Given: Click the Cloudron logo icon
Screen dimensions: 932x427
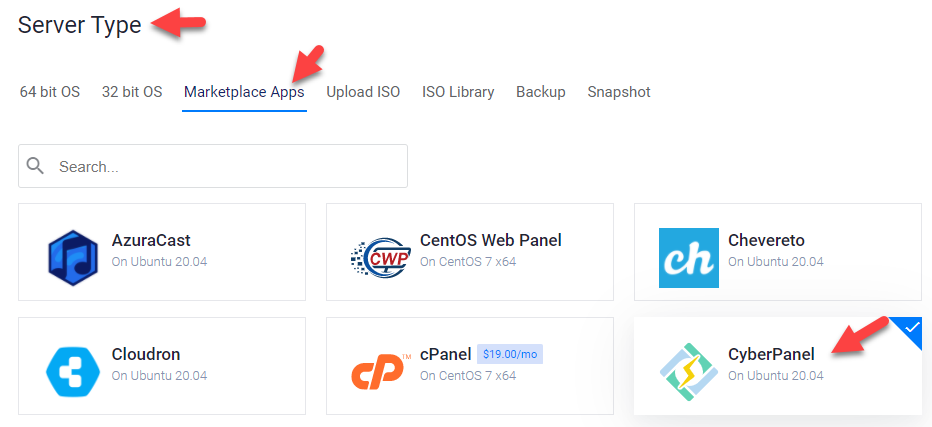Looking at the screenshot, I should click(x=73, y=372).
